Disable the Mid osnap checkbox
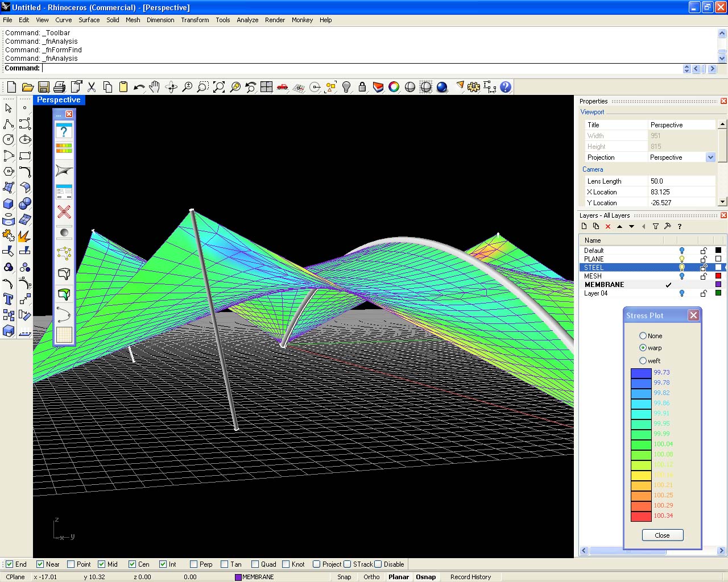Screen dimensions: 728x582 [102, 564]
